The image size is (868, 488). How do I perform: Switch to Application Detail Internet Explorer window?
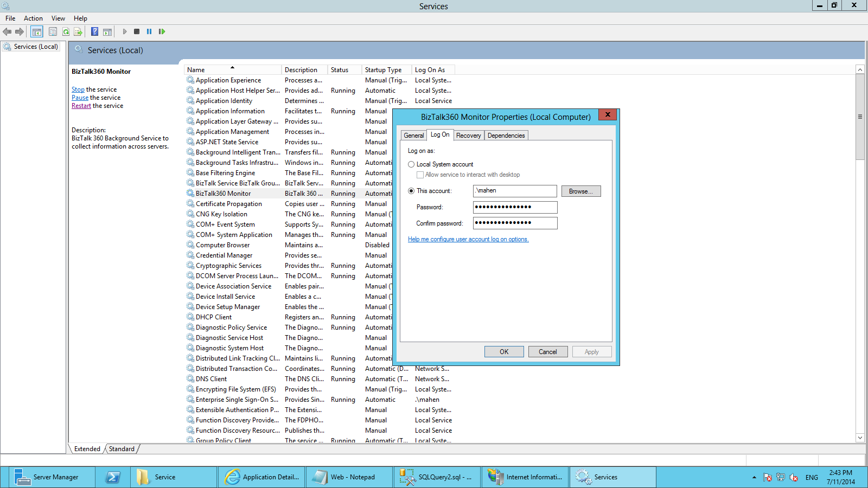pyautogui.click(x=262, y=477)
